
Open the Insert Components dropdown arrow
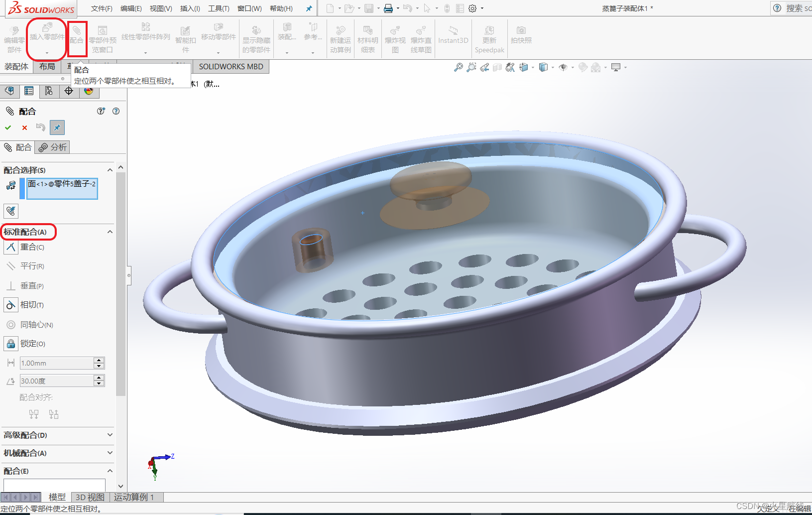(x=47, y=52)
